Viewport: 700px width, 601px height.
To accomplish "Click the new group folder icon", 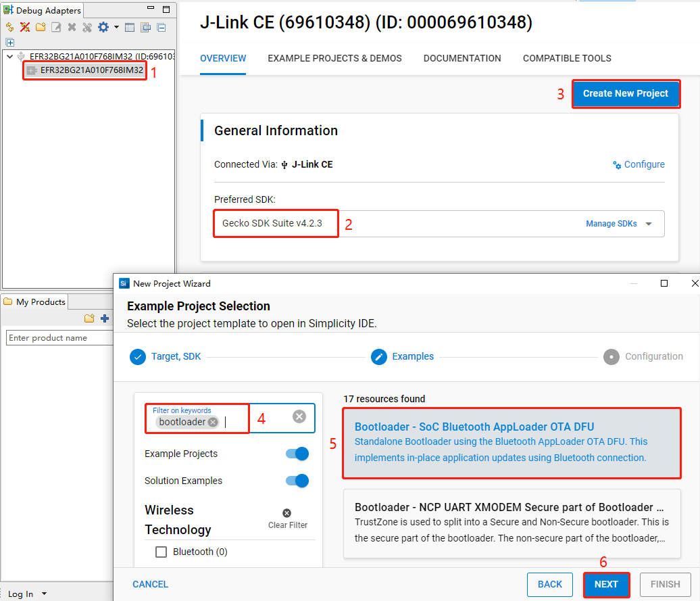I will (41, 27).
